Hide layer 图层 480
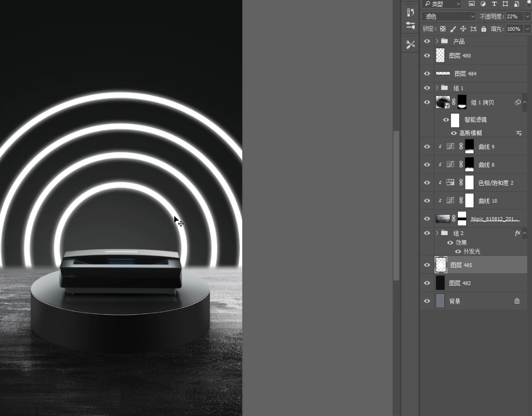This screenshot has height=416, width=532. pos(427,55)
